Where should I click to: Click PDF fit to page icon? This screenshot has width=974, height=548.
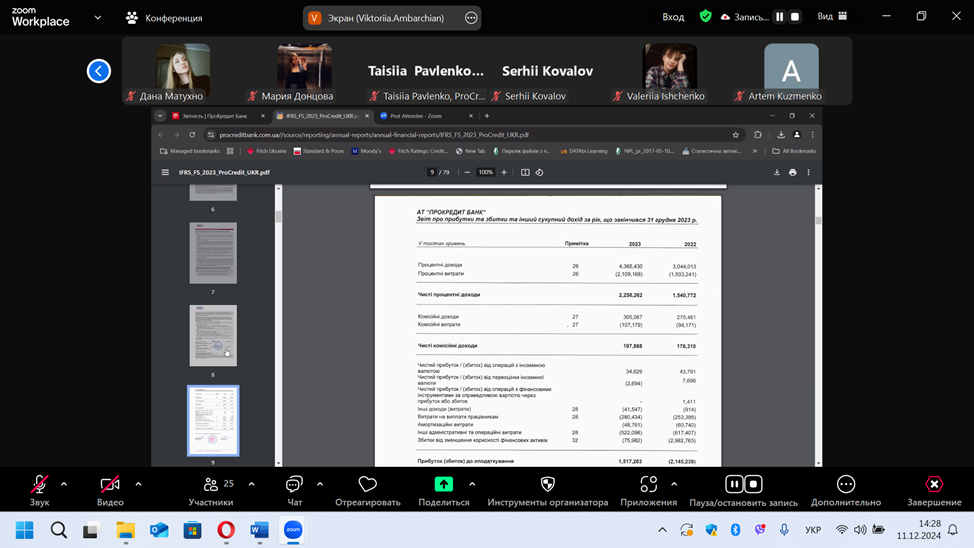525,173
